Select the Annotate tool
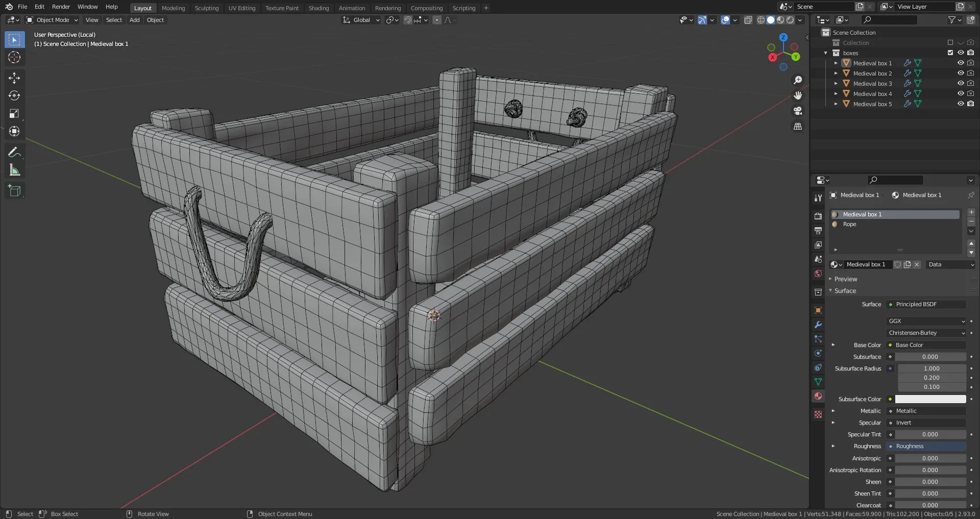Screen dimensions: 980x519 14,152
